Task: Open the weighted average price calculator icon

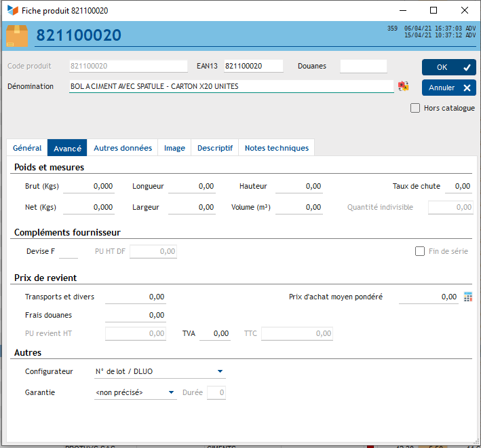Action: pos(467,297)
